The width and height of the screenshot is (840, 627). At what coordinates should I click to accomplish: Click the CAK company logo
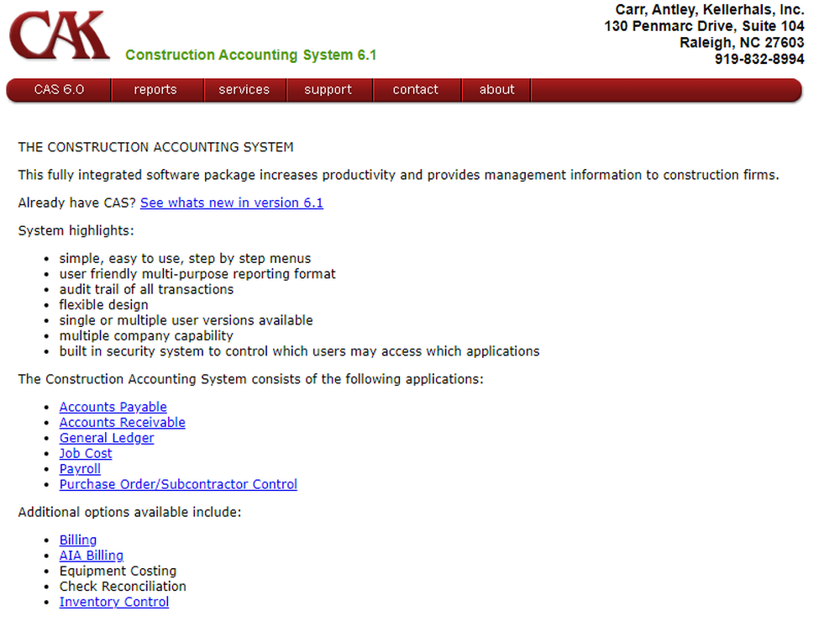click(60, 34)
